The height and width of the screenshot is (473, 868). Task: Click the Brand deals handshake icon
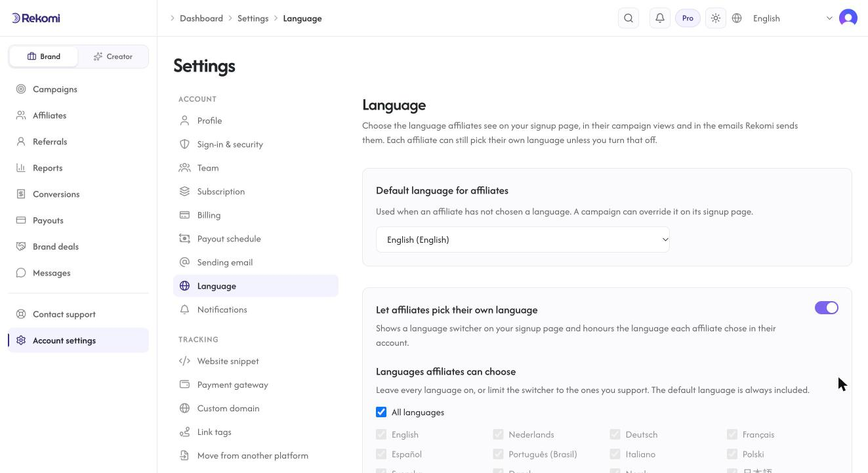coord(21,247)
